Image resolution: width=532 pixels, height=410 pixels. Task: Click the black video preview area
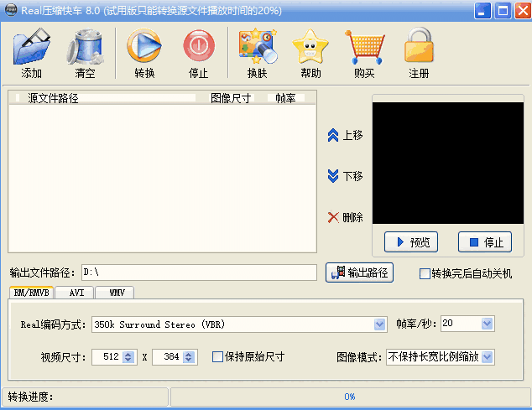point(448,163)
